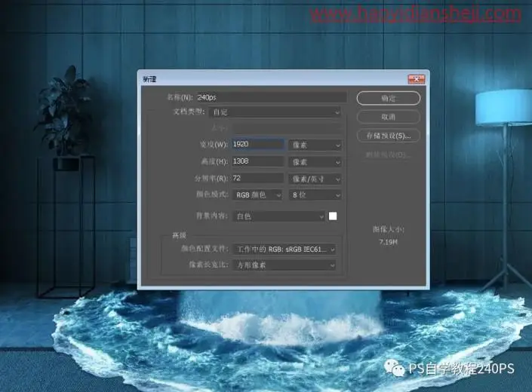Click the 确定 (OK) button
532x392 pixels.
389,98
